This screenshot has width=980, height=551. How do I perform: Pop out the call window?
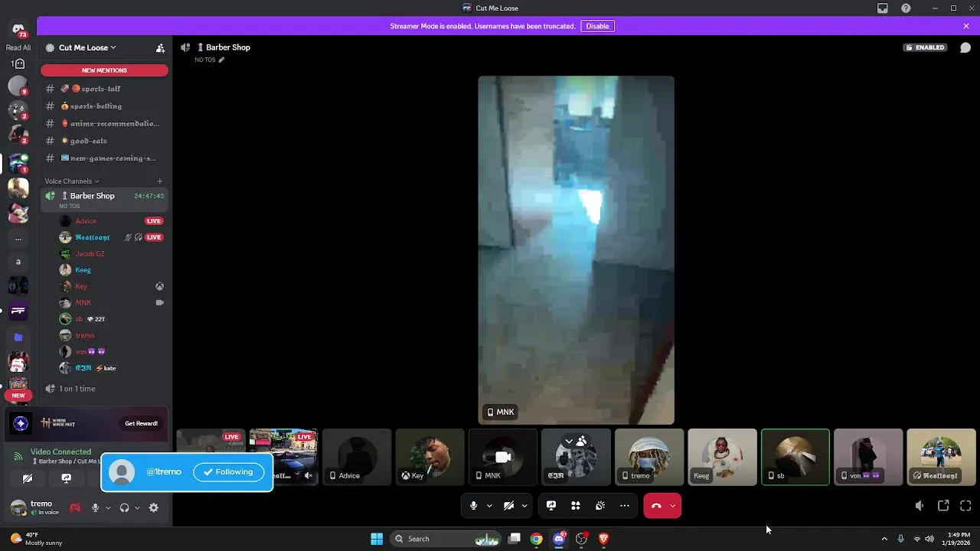[x=943, y=506]
